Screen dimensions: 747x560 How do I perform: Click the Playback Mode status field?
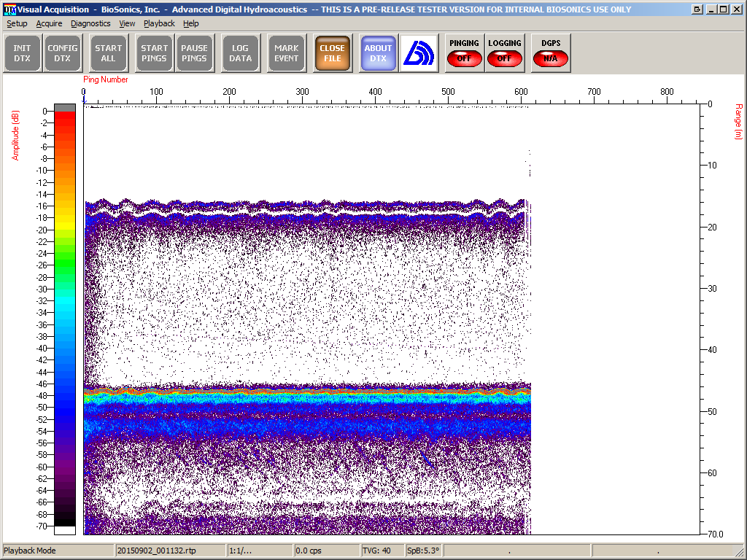coord(58,551)
